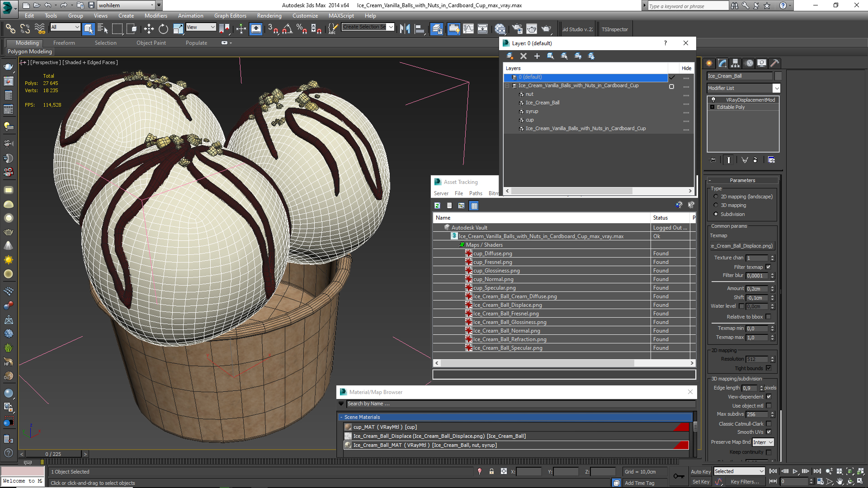Click the Render Production teapot icon

pos(546,29)
